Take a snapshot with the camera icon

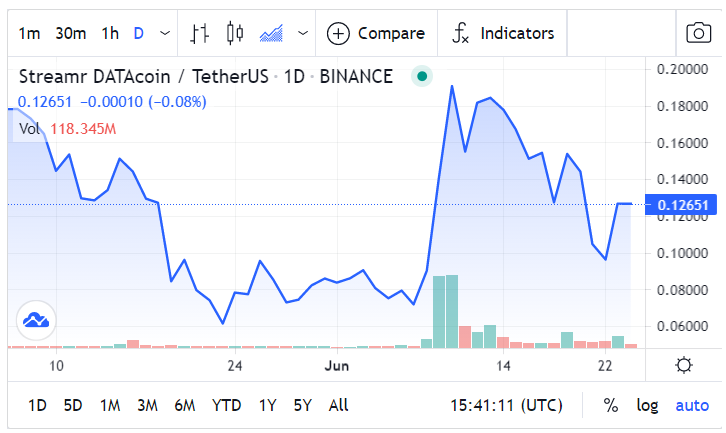tap(699, 33)
